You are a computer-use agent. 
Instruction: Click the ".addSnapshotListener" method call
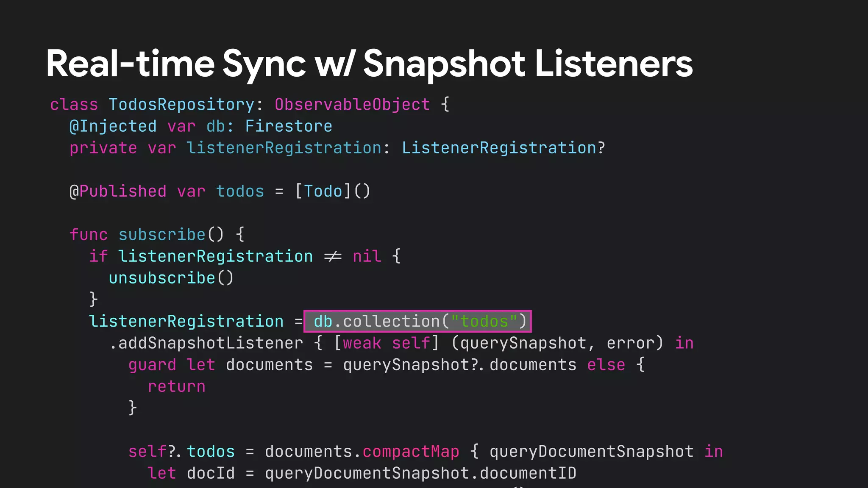tap(206, 343)
